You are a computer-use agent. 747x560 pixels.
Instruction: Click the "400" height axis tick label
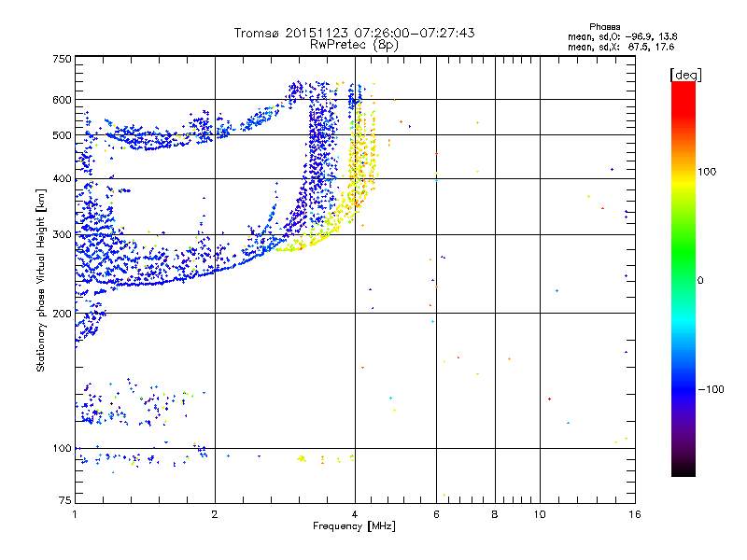tap(62, 179)
